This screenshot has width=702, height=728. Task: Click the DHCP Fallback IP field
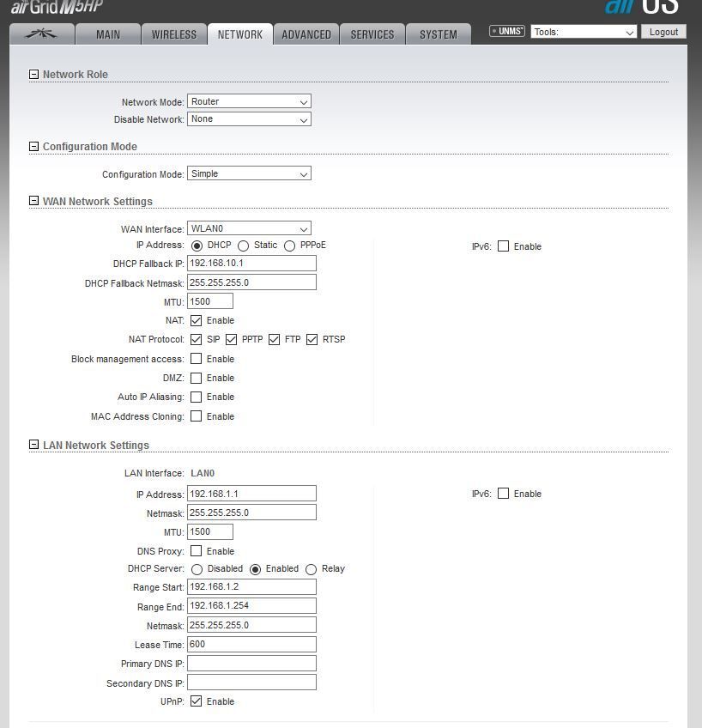pos(251,264)
